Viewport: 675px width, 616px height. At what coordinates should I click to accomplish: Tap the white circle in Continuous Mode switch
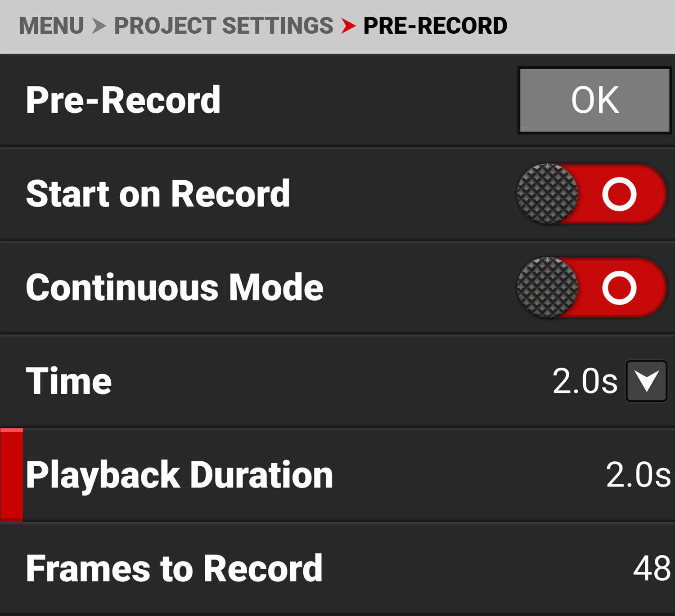[x=619, y=287]
